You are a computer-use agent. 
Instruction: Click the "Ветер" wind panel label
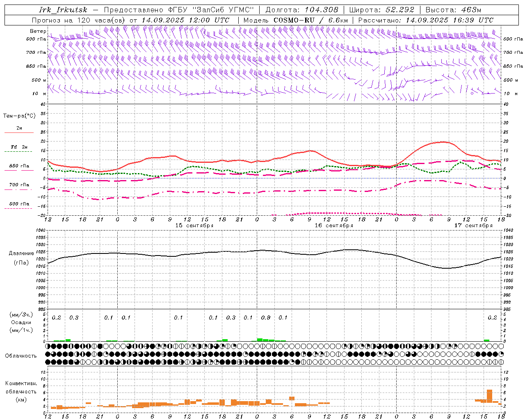point(38,31)
